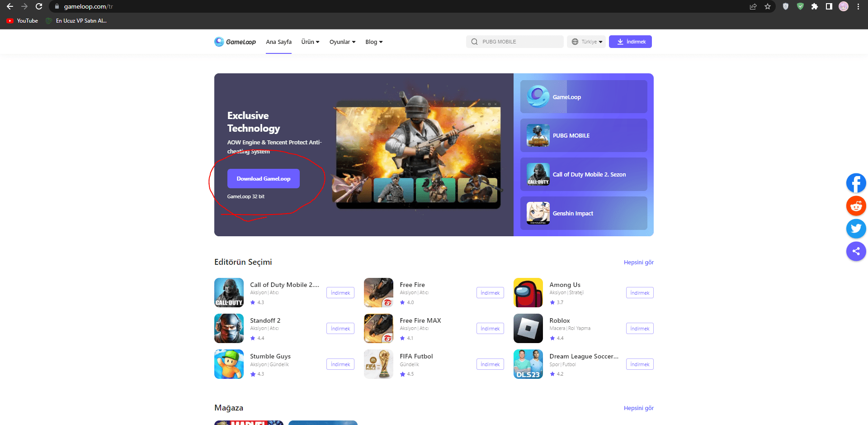Click the GameLoop 32 bit link
The image size is (868, 425).
[x=245, y=196]
